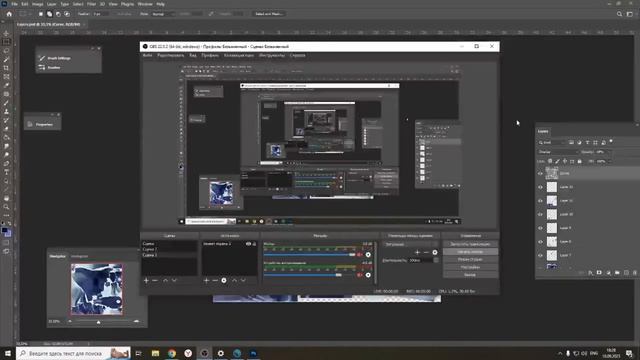Click Начать запись button in OBS
The image size is (640, 360).
coord(470,252)
